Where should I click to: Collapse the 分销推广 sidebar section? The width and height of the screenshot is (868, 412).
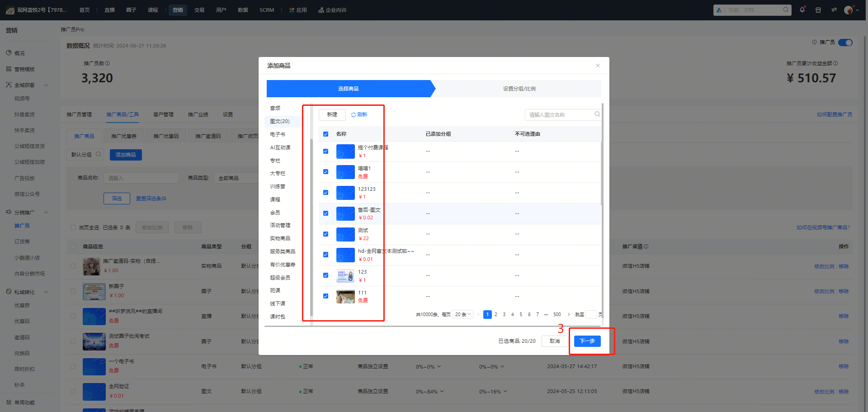(x=46, y=213)
